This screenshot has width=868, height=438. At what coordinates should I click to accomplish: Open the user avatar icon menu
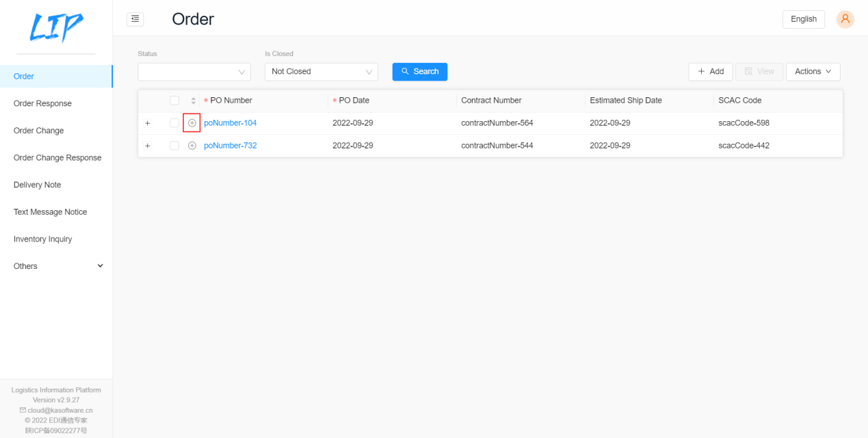[x=845, y=19]
